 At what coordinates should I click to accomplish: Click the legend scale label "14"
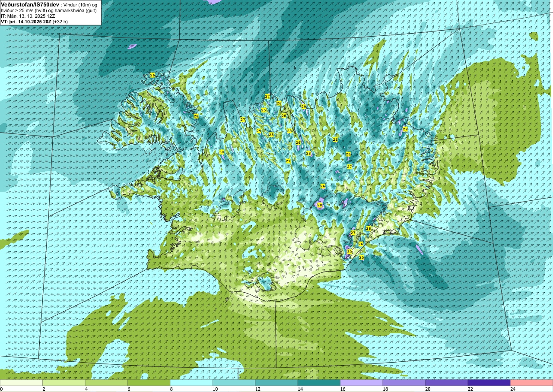point(299,389)
